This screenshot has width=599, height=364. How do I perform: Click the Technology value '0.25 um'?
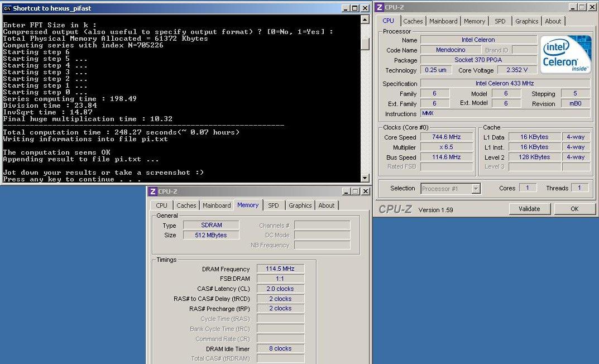click(435, 70)
